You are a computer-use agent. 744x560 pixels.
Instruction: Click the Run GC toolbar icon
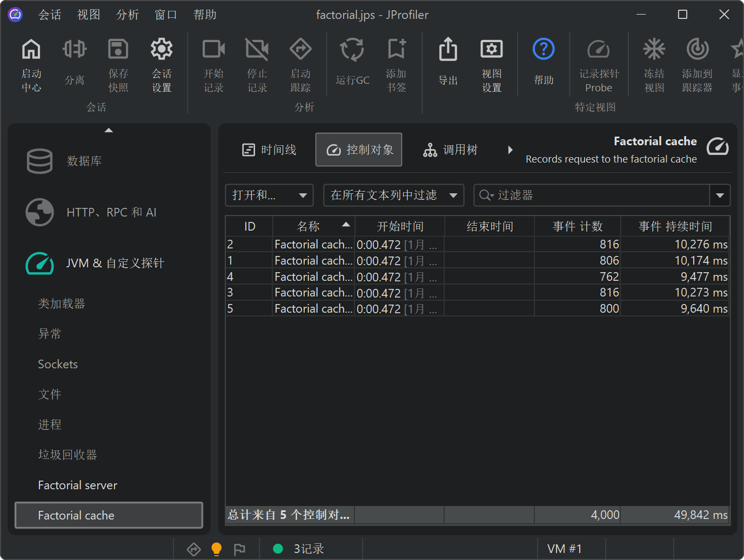pos(352,50)
